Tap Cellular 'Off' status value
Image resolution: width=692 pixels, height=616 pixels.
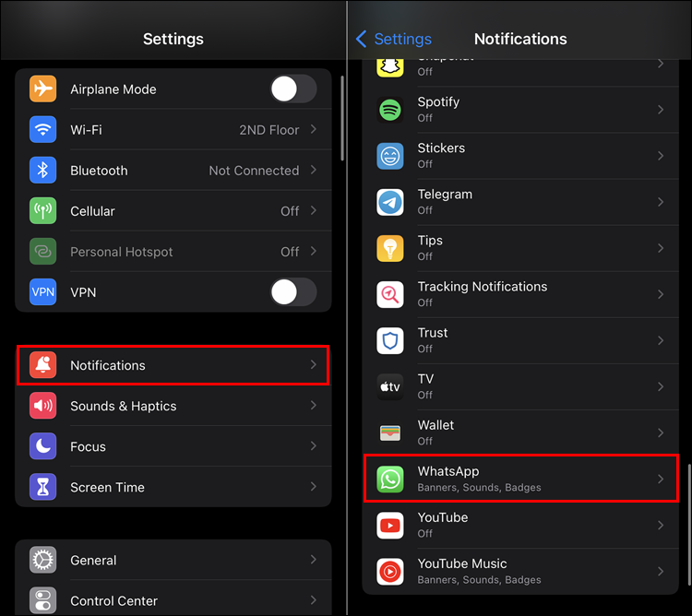tap(290, 211)
